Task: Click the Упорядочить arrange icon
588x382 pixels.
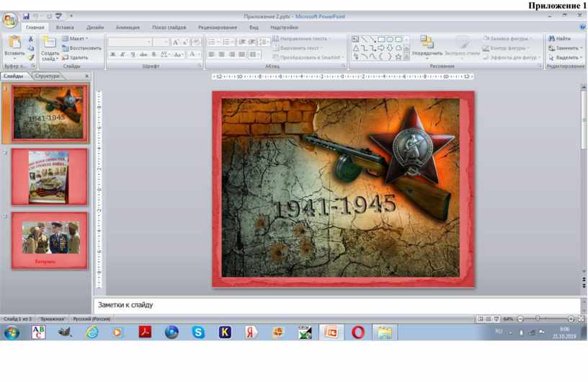Action: (427, 42)
